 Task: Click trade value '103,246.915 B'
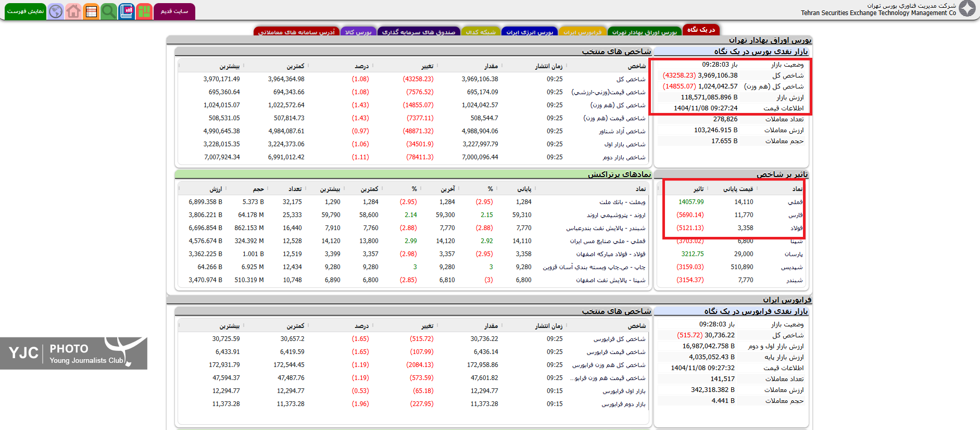[x=716, y=130]
